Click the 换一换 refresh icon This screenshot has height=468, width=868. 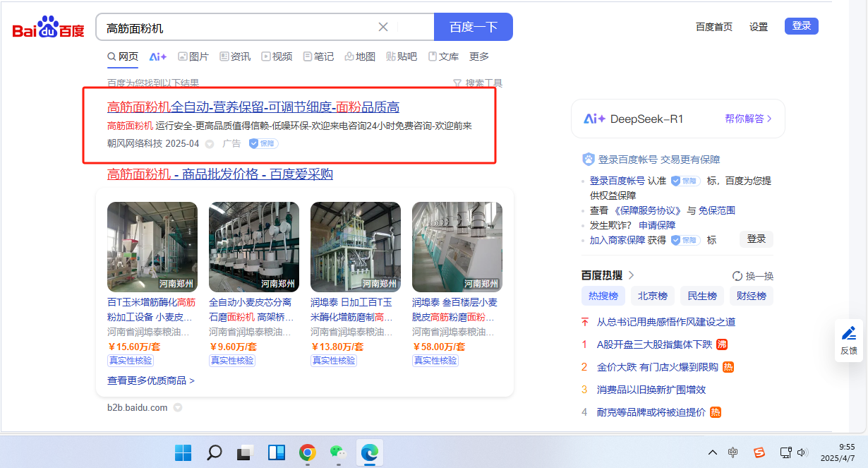(737, 276)
